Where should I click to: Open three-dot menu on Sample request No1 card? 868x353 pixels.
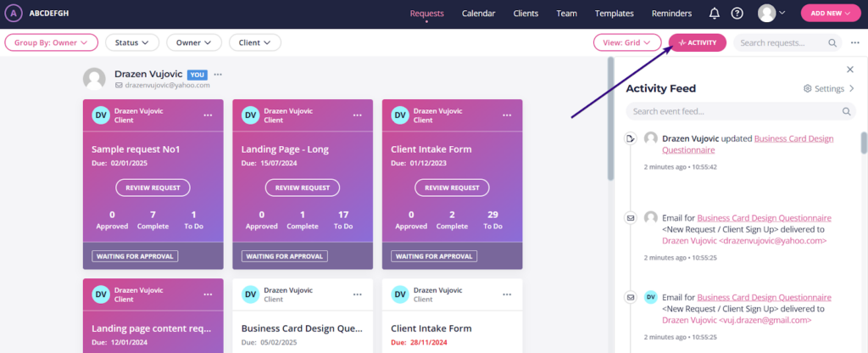[x=208, y=115]
